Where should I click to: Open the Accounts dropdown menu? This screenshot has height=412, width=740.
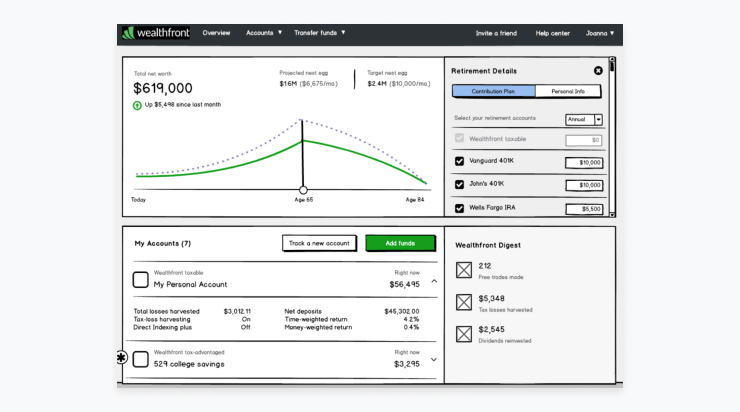(x=264, y=33)
